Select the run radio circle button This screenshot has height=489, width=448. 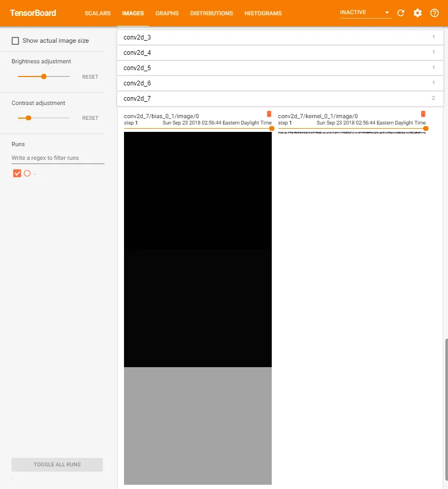[27, 173]
